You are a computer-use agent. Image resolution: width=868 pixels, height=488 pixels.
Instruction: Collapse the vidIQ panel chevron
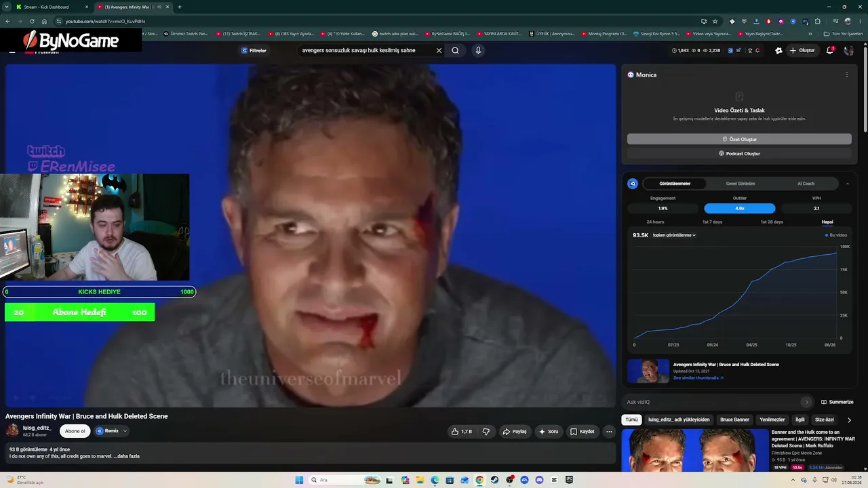[847, 184]
